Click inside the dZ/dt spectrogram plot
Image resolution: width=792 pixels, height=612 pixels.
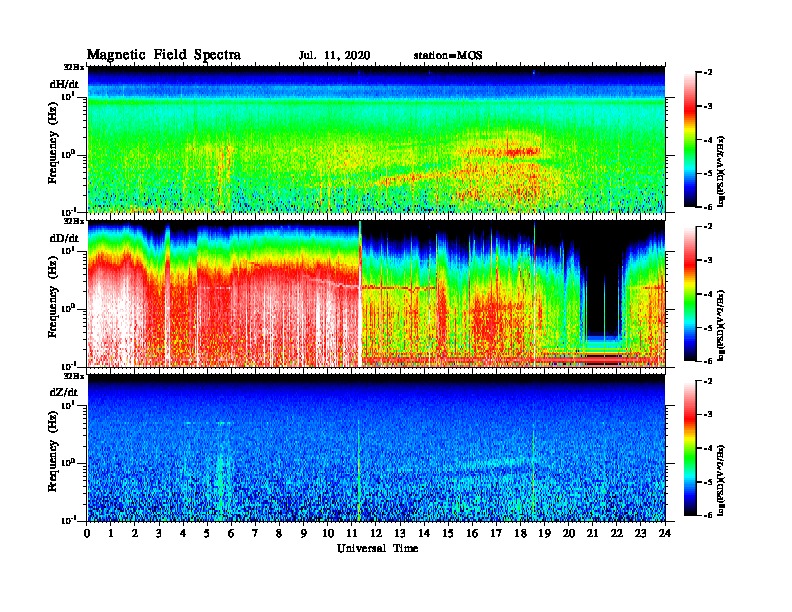coord(376,448)
